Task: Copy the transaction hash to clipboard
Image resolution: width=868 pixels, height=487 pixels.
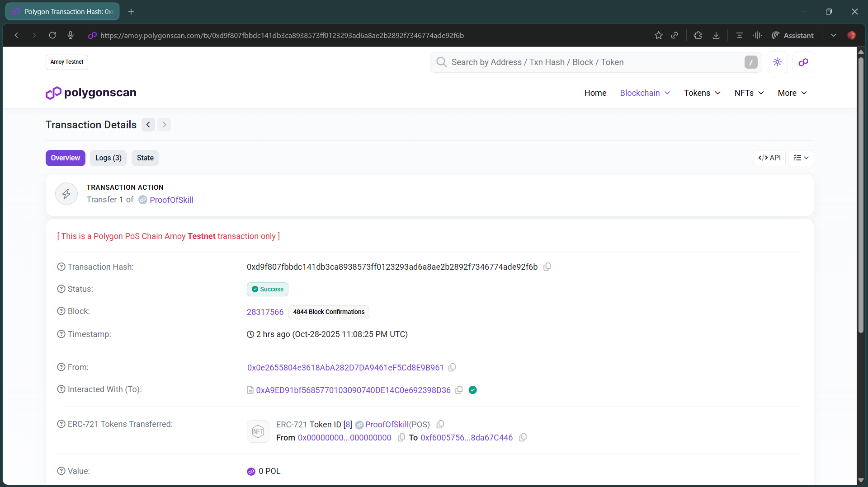Action: [547, 267]
